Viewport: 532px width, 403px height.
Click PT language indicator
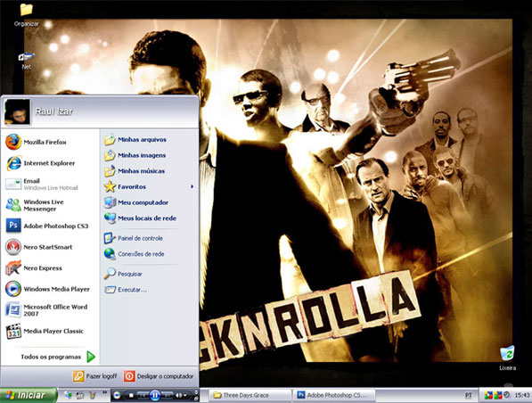pyautogui.click(x=468, y=395)
